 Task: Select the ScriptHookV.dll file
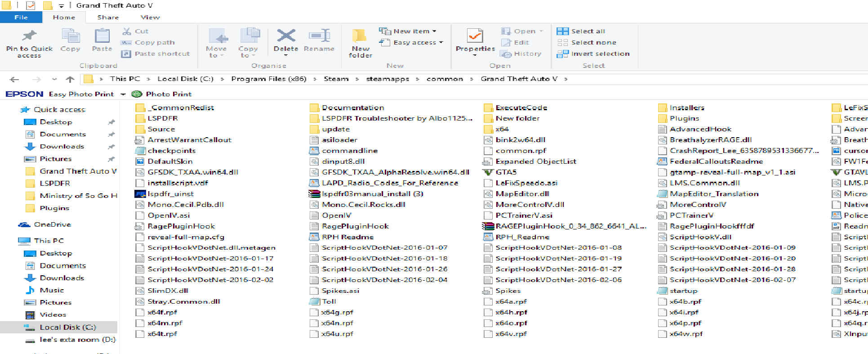click(x=694, y=237)
